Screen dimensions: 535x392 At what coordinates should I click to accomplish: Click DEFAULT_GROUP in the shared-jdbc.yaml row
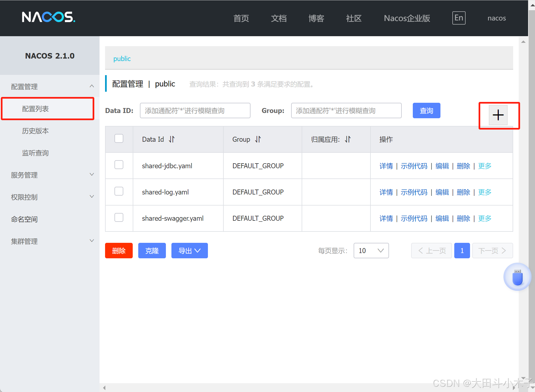click(258, 166)
